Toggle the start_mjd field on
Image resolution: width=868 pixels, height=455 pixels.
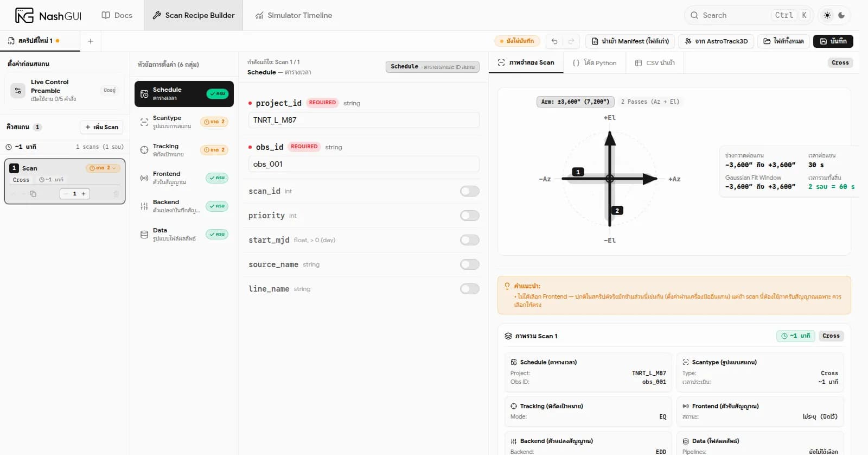[470, 240]
